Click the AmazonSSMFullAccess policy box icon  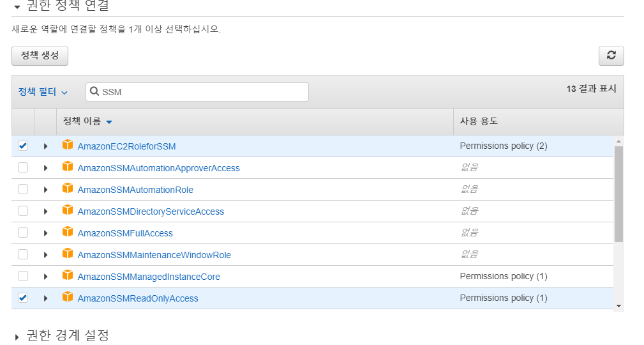click(x=68, y=232)
